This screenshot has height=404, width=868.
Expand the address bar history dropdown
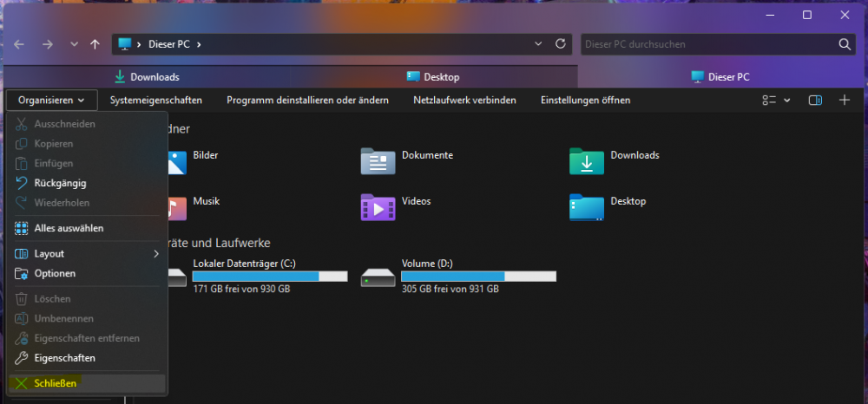click(x=538, y=44)
